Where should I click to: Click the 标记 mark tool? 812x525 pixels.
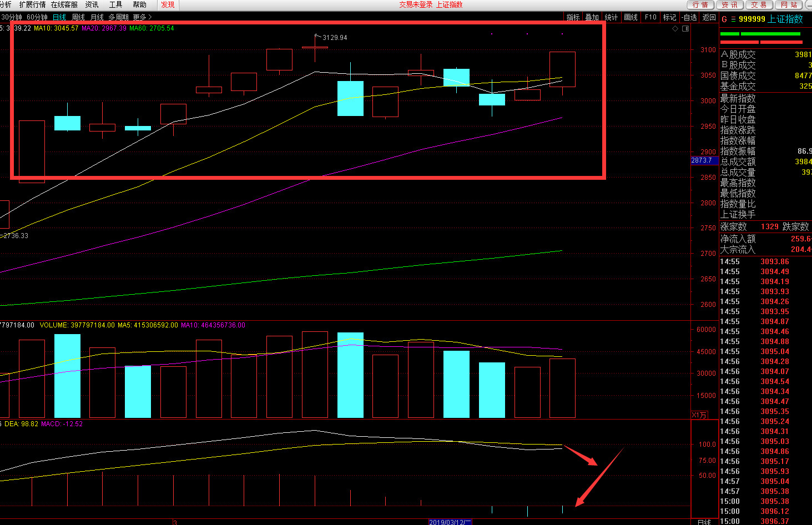pos(669,17)
